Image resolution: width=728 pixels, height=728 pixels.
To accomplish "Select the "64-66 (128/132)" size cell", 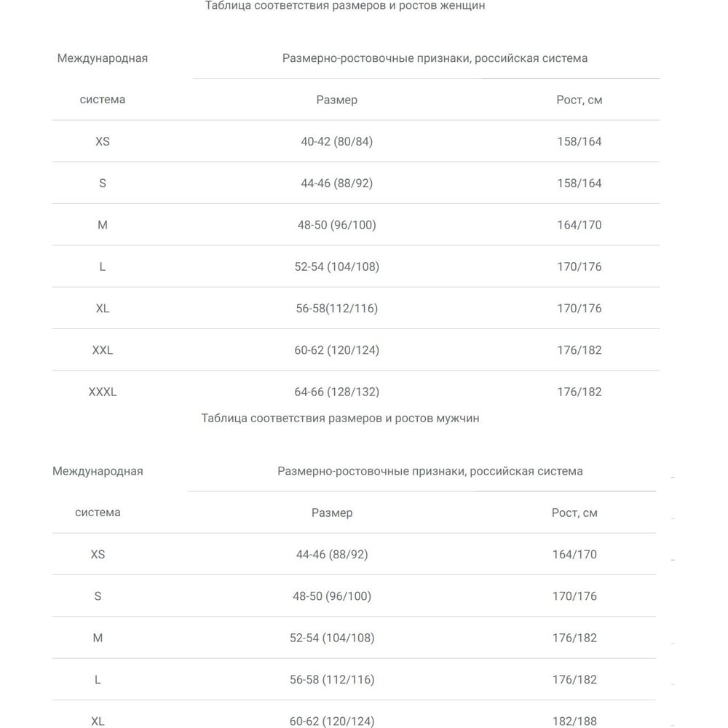I will click(x=336, y=392).
